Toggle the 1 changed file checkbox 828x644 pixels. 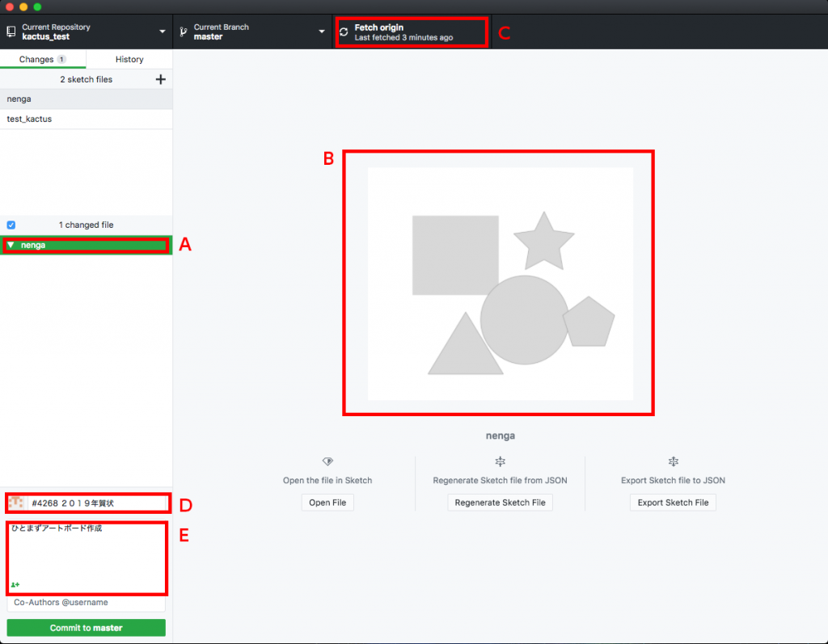11,225
